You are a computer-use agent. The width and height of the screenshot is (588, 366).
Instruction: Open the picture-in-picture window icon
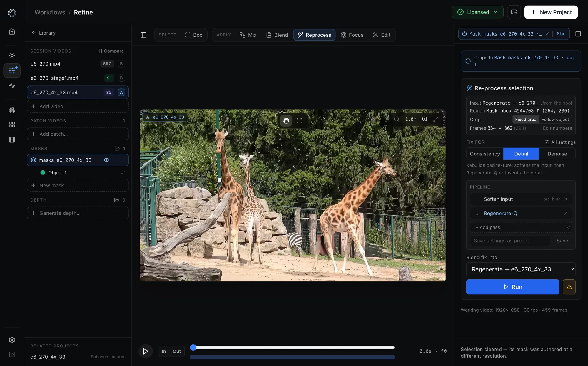click(514, 12)
